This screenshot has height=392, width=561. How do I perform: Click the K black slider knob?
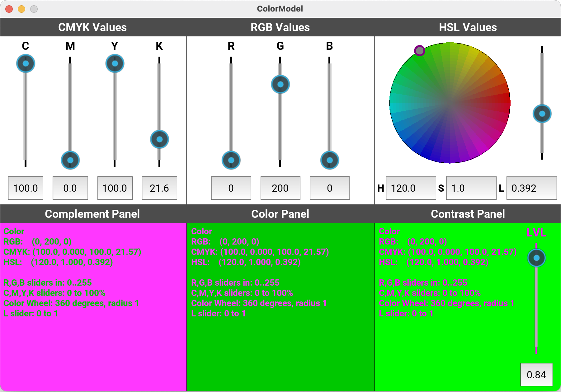pos(159,139)
